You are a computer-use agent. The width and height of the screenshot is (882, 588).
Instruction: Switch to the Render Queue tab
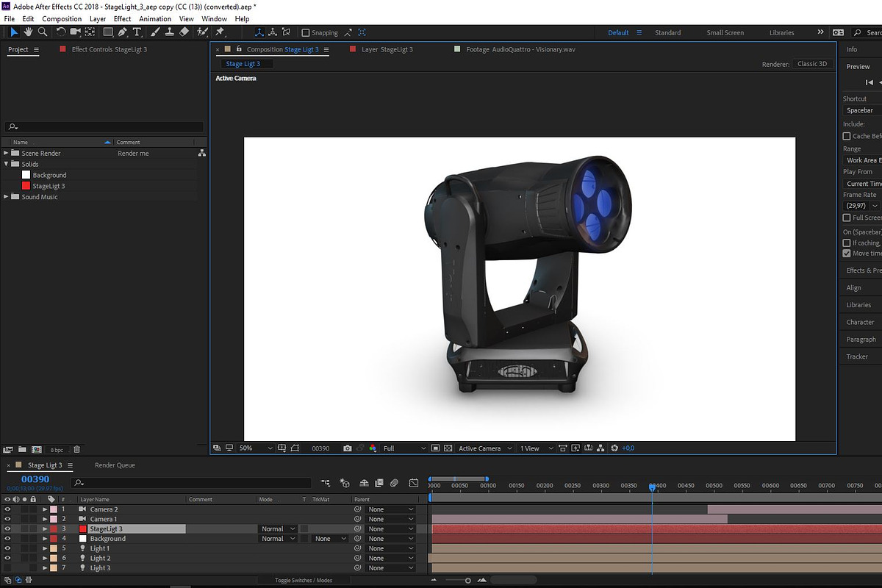coord(115,465)
